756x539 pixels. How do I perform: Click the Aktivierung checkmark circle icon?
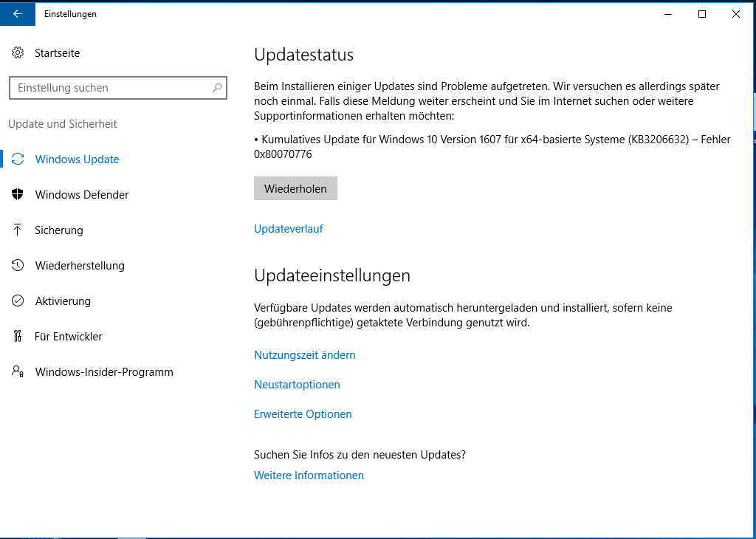[x=18, y=301]
